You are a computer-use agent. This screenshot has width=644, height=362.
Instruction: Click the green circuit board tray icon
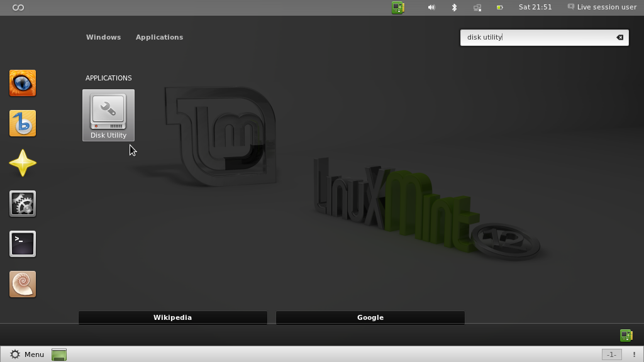398,8
